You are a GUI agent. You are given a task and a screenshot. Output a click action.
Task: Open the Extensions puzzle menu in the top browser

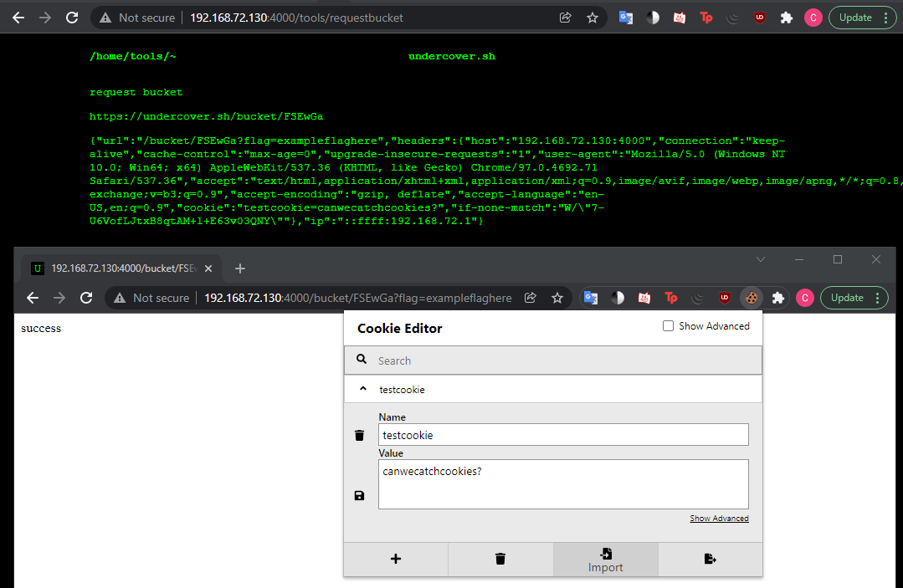coord(786,18)
